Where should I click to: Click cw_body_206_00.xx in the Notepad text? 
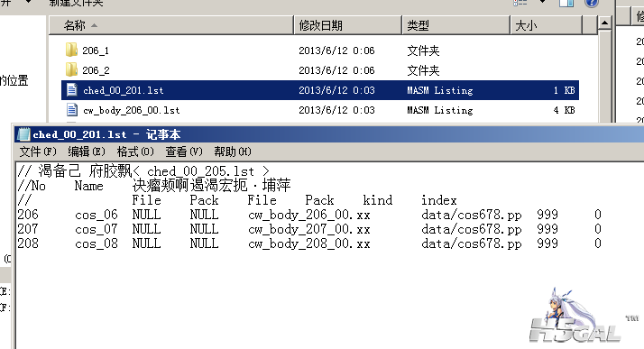pyautogui.click(x=309, y=215)
